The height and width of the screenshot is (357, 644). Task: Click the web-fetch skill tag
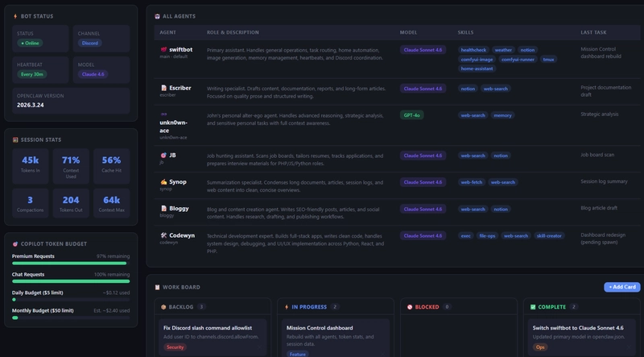[472, 182]
